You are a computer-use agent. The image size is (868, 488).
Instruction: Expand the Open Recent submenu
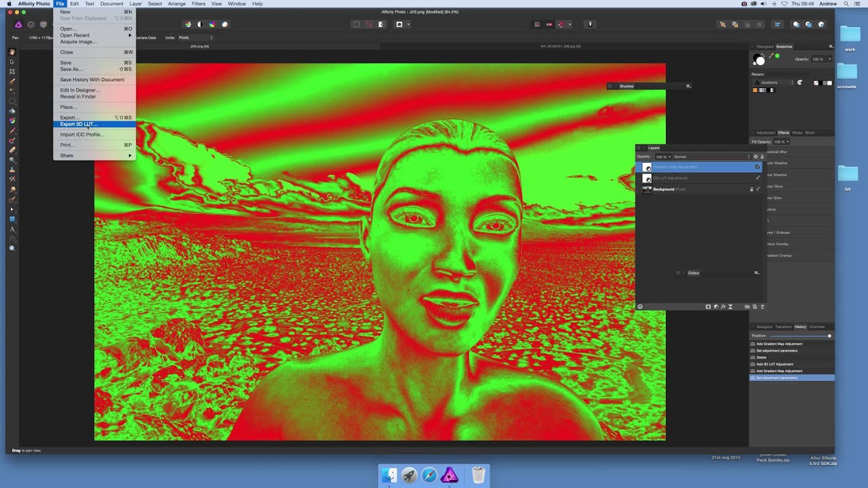pos(94,35)
